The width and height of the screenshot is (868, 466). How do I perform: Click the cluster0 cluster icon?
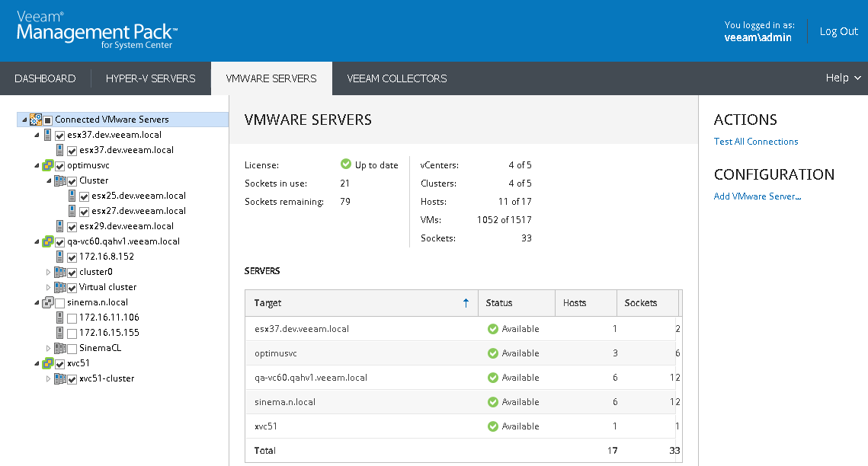click(59, 272)
